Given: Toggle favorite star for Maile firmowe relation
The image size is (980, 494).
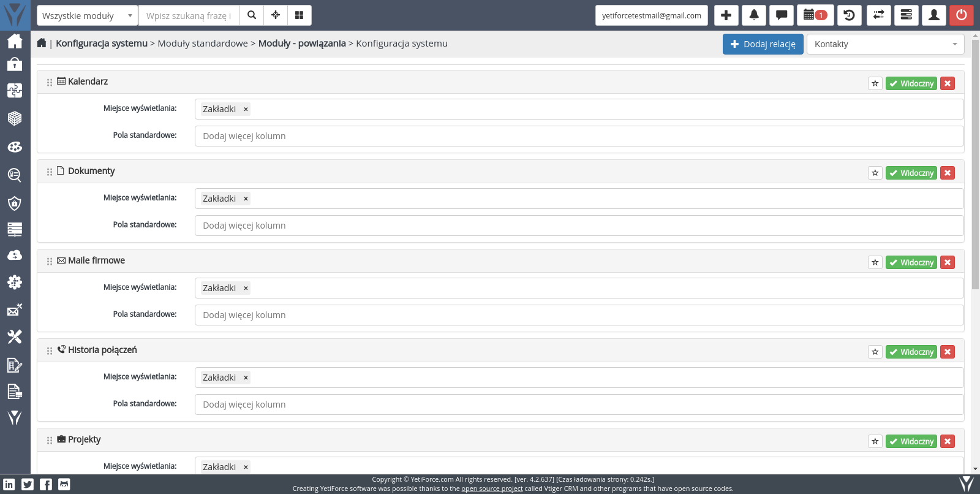Looking at the screenshot, I should click(875, 262).
